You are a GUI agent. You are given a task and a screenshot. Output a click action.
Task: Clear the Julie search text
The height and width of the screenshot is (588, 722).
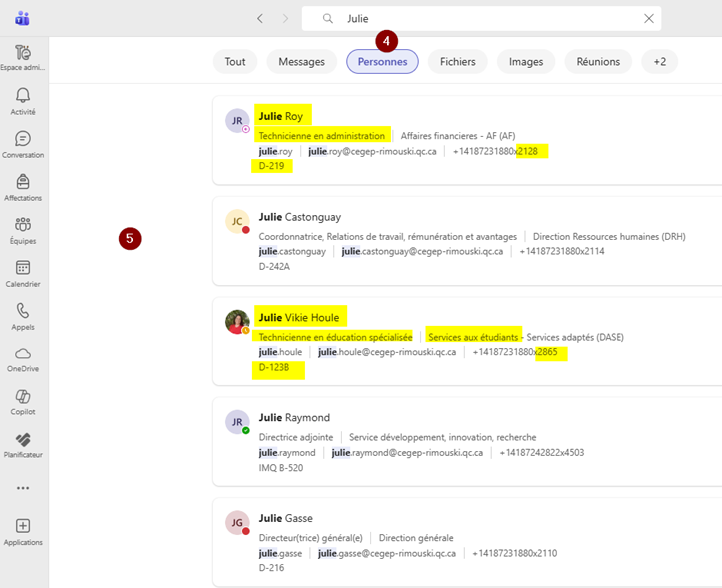648,18
